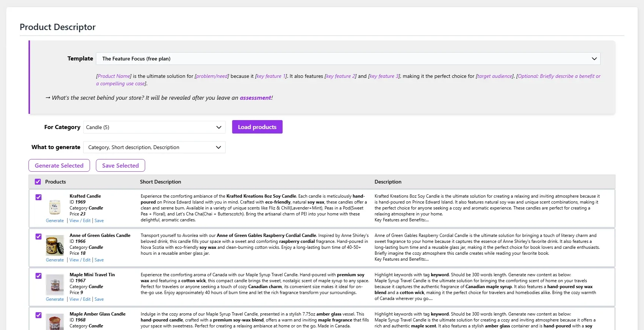This screenshot has width=644, height=330.
Task: Click the Anne of Green Gables short description
Action: pos(255,244)
